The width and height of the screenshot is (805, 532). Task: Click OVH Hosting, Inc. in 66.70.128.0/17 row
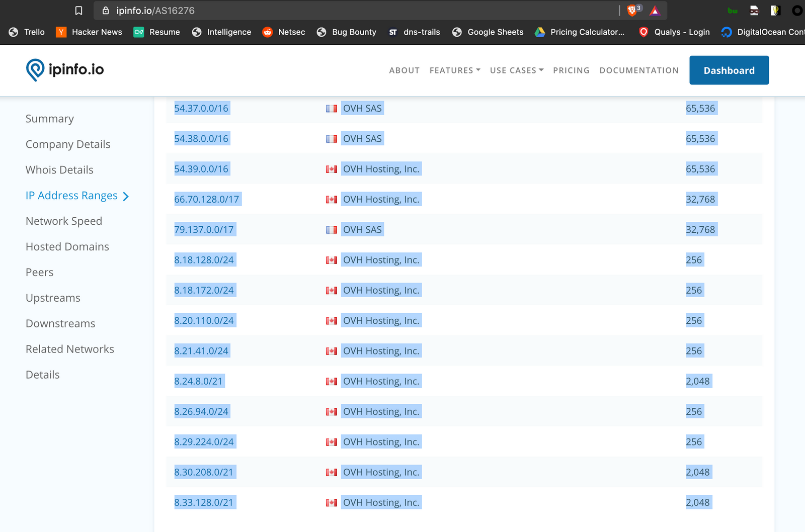pos(381,200)
